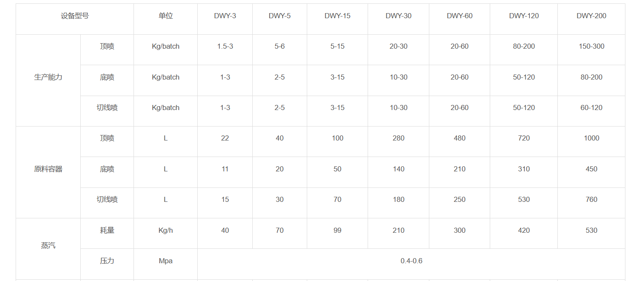Click the 生产能力 row group cell

click(x=48, y=77)
